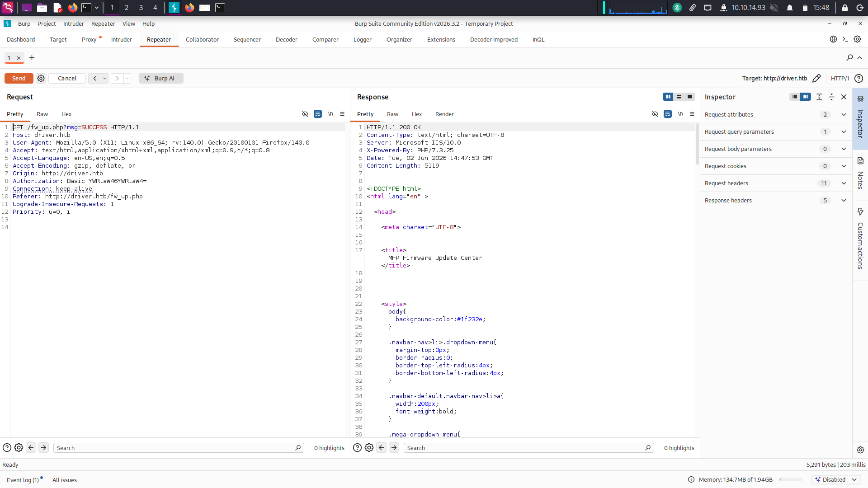Expand Request attributes section
Image resolution: width=868 pixels, height=488 pixels.
pyautogui.click(x=776, y=114)
